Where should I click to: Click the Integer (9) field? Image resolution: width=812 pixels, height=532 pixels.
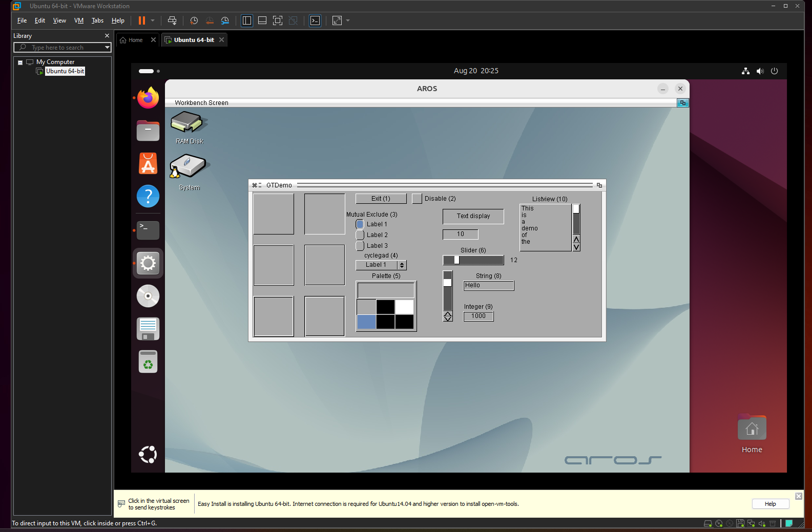[x=478, y=316]
